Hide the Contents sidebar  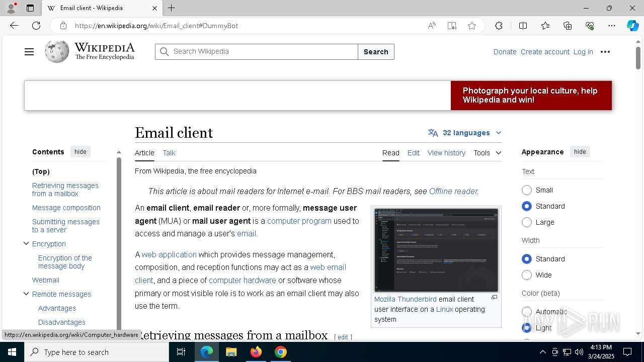[80, 152]
